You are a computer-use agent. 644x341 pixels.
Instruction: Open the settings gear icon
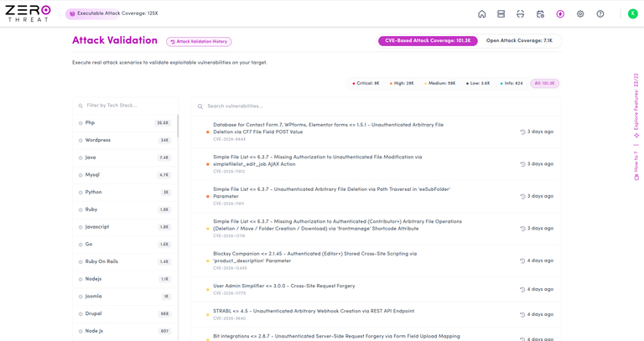pos(580,14)
